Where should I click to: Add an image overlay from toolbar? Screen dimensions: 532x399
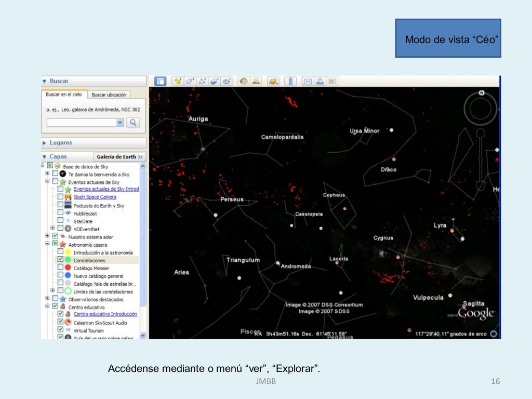pos(215,82)
